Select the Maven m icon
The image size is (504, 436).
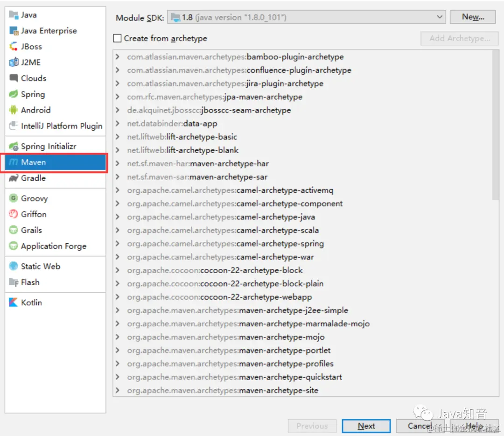pyautogui.click(x=14, y=162)
